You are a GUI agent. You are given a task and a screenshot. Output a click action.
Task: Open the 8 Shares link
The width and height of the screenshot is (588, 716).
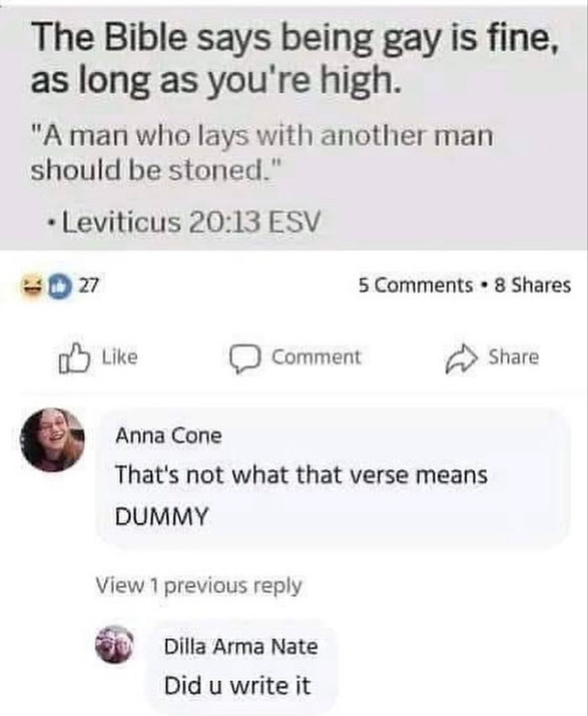point(532,286)
